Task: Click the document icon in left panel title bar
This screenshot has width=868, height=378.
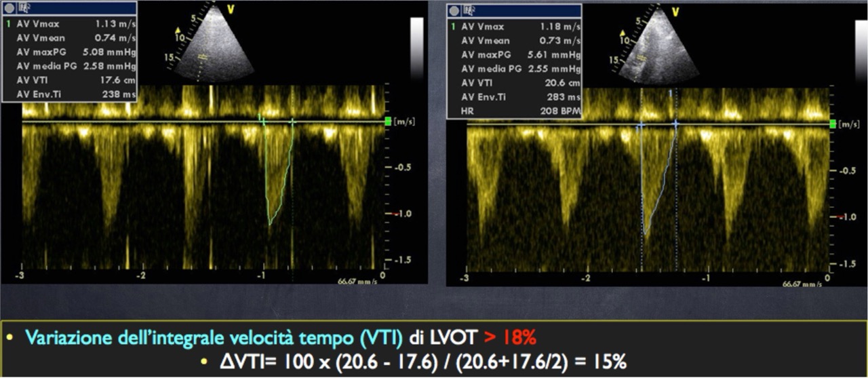Action: coord(24,8)
